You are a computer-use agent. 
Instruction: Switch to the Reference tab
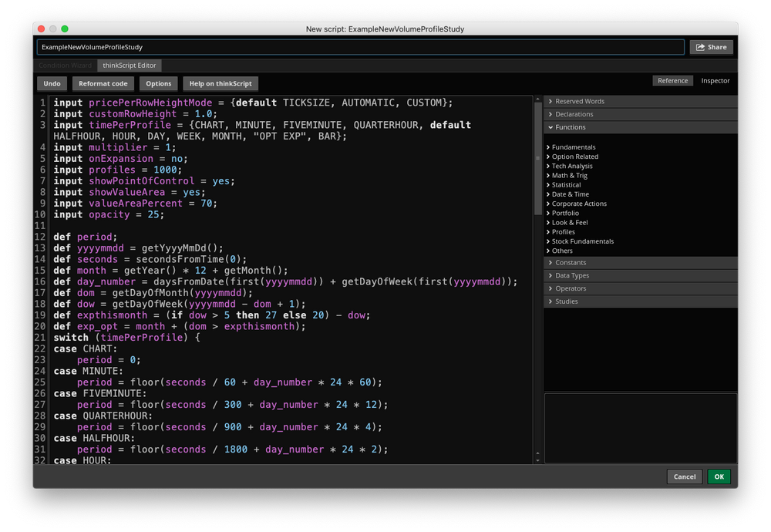(672, 81)
